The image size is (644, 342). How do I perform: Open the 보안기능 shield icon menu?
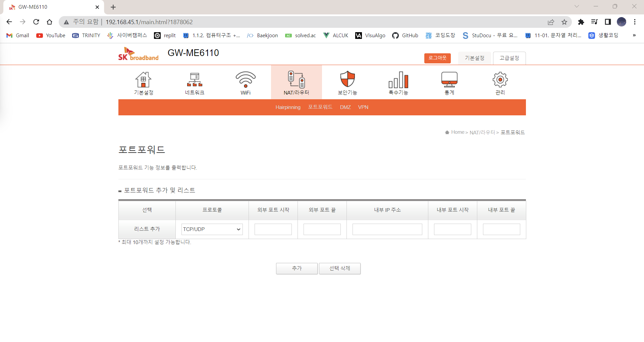(347, 83)
